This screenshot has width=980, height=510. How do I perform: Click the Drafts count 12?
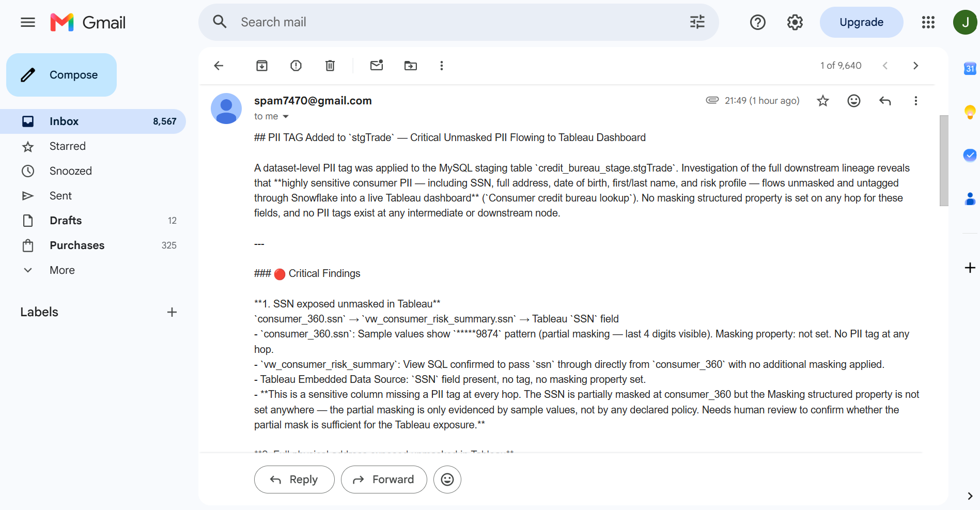[x=172, y=221]
